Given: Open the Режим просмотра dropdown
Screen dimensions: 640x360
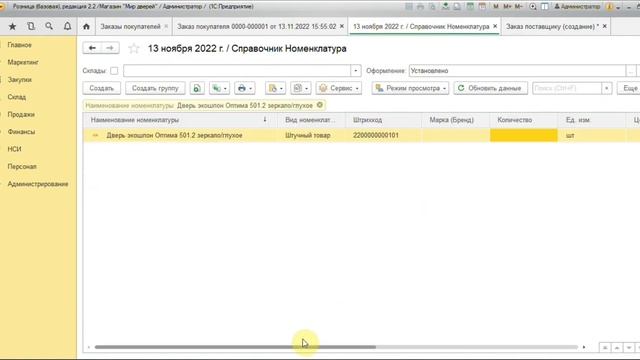Looking at the screenshot, I should [410, 88].
